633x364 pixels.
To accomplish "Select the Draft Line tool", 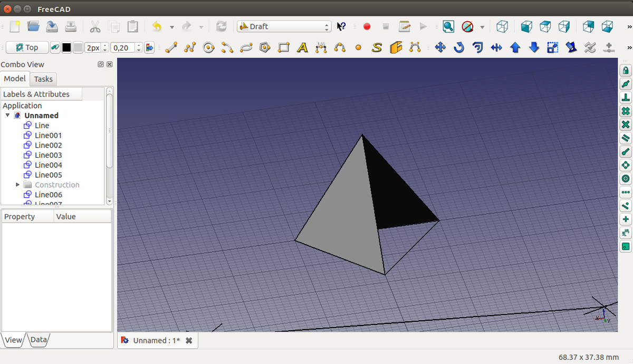I will 170,47.
